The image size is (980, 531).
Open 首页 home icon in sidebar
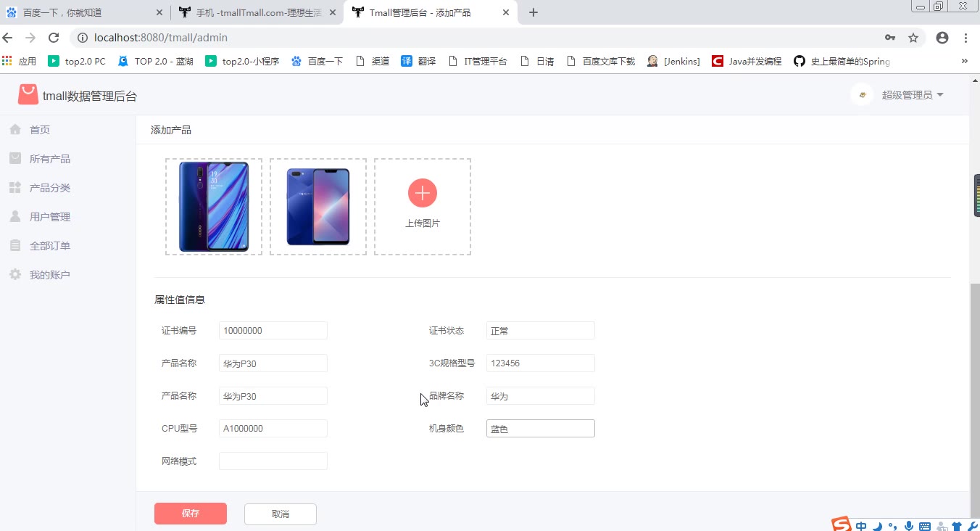tap(15, 129)
